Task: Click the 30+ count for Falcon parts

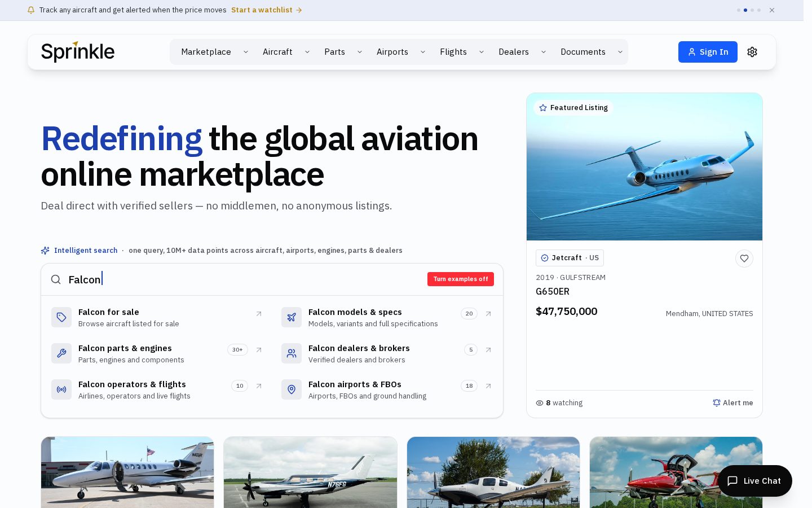Action: [x=237, y=350]
